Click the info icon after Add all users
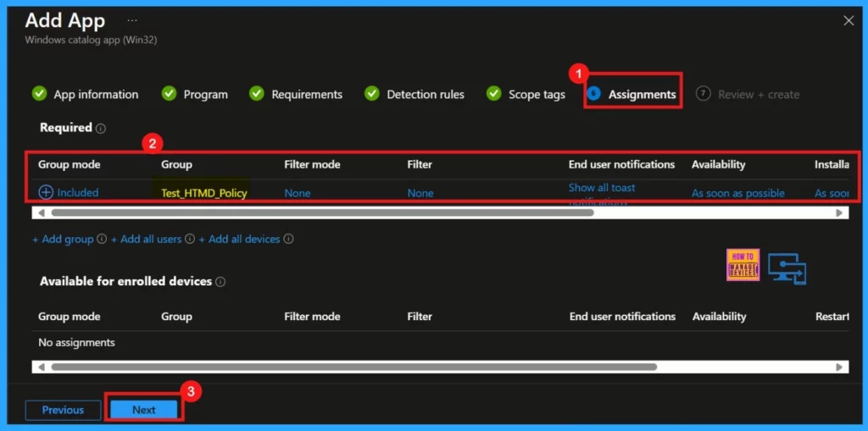Viewport: 868px width, 431px height. pyautogui.click(x=190, y=239)
